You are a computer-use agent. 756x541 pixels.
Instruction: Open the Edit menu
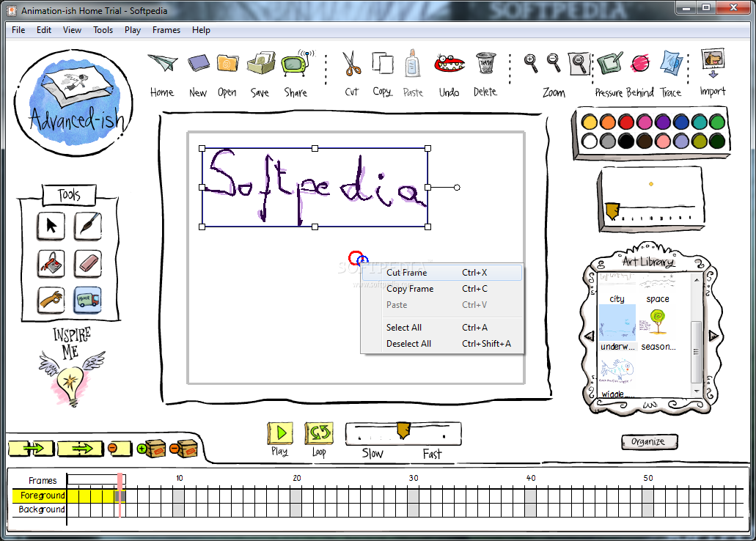[44, 30]
